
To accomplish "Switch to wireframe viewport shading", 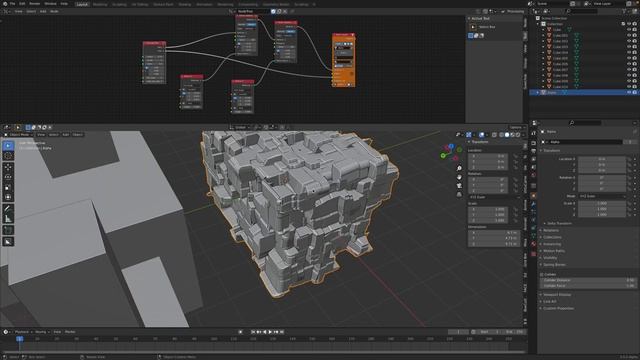I will pos(501,135).
